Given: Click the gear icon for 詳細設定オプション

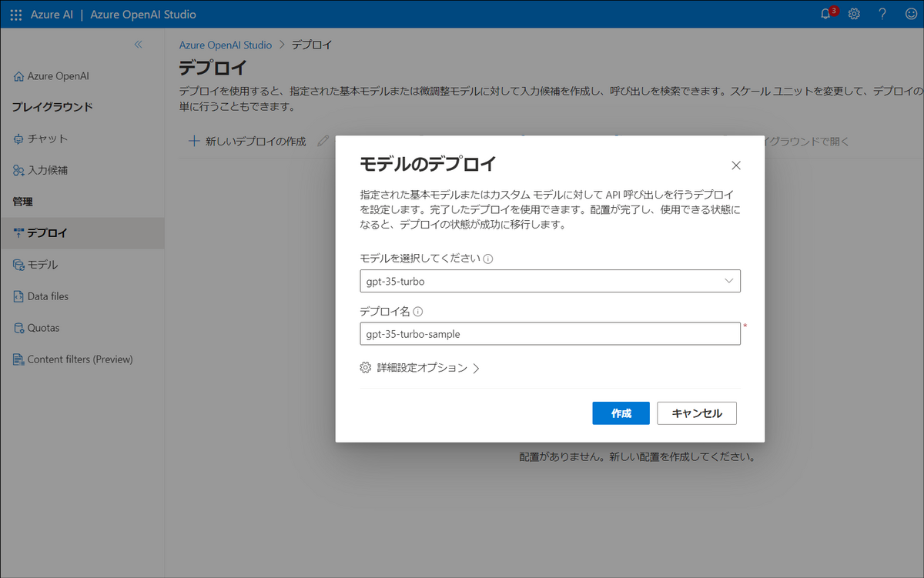Looking at the screenshot, I should pos(366,368).
